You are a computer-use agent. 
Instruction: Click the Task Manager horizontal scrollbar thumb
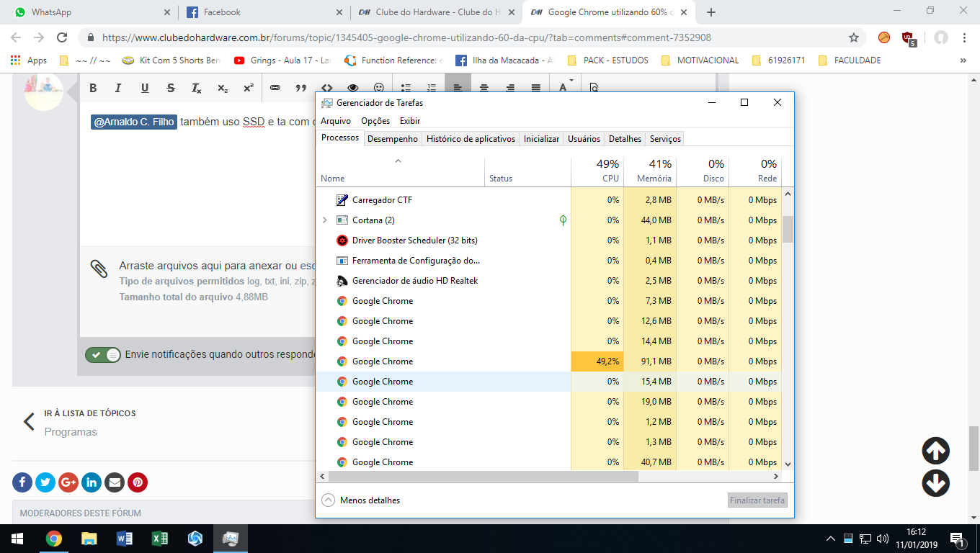pos(484,476)
